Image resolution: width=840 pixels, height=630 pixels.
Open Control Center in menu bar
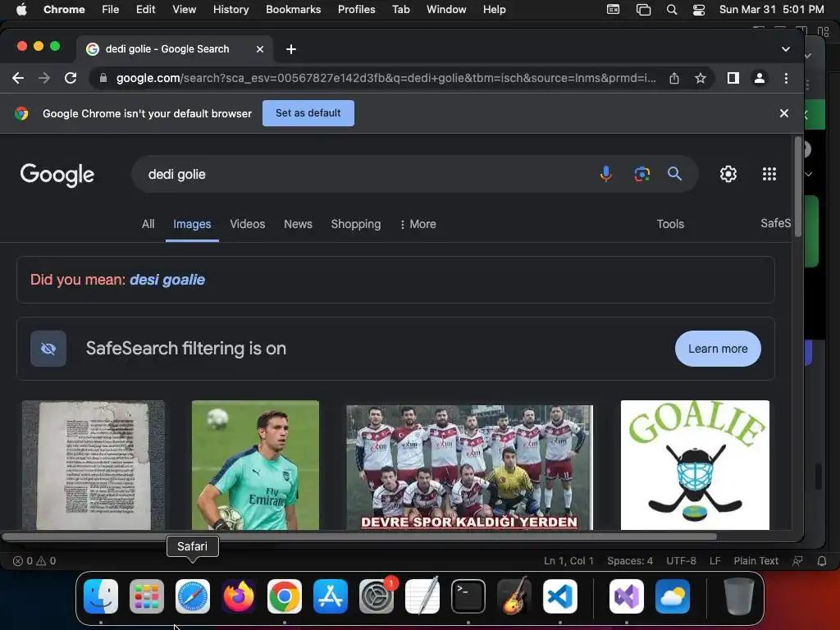coord(699,10)
